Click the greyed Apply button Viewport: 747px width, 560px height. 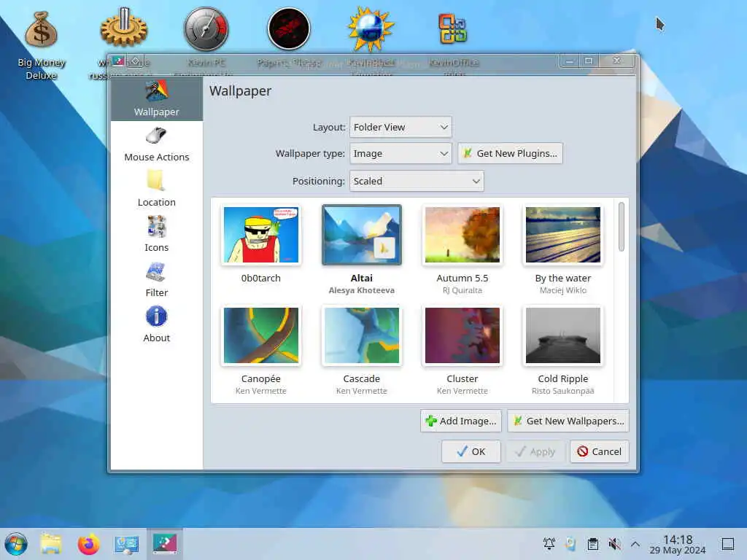click(x=535, y=451)
